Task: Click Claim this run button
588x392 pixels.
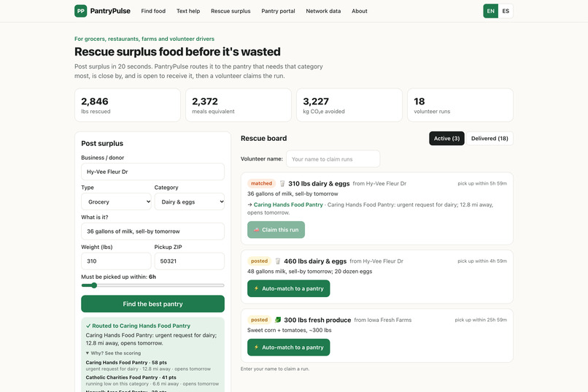Action: (x=276, y=229)
